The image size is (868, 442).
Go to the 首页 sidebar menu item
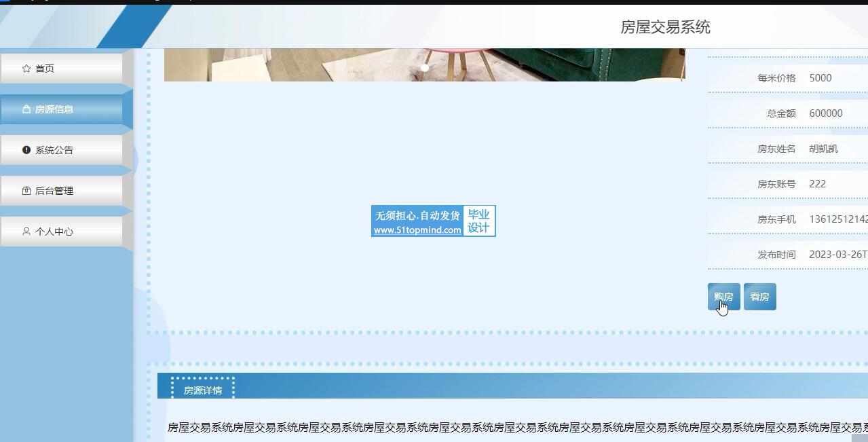point(61,69)
